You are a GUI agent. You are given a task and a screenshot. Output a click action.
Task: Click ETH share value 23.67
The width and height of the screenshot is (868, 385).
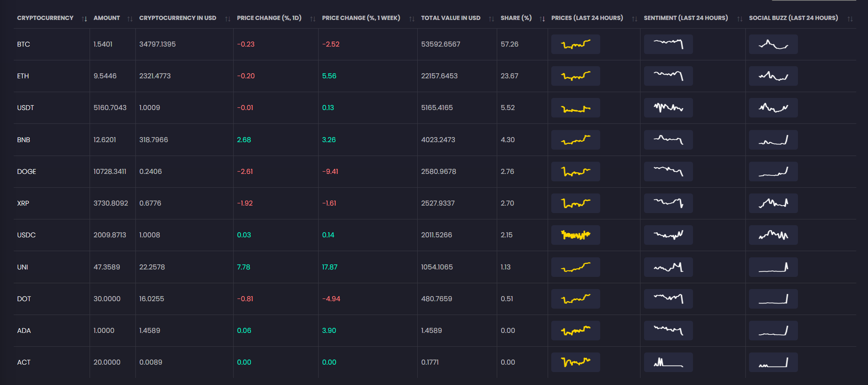509,76
